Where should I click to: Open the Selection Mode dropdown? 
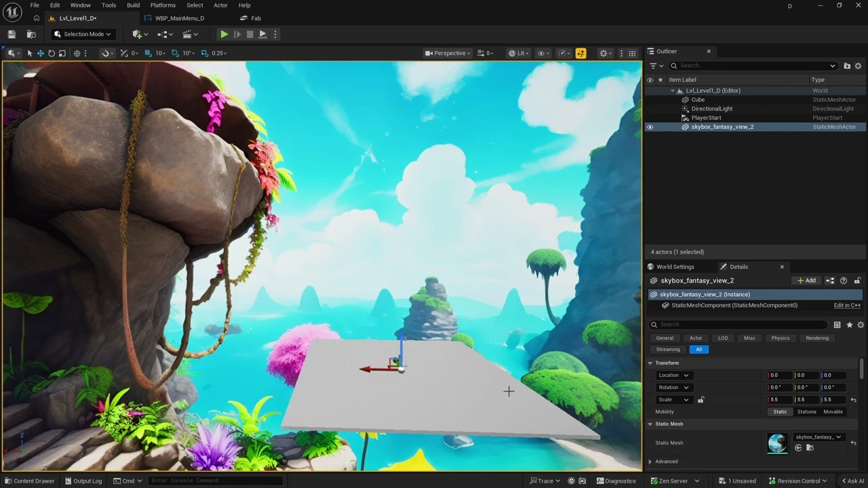tap(83, 34)
